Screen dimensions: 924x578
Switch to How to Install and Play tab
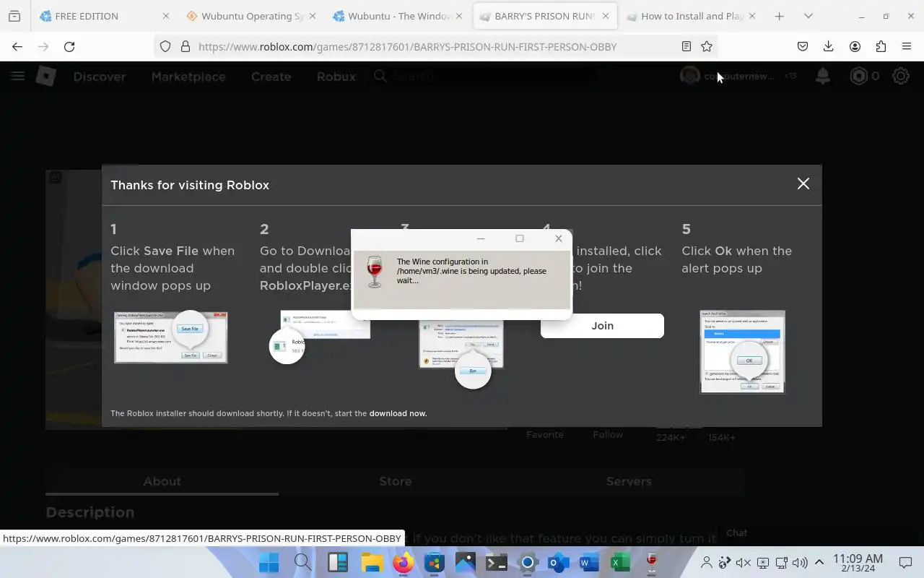click(692, 16)
